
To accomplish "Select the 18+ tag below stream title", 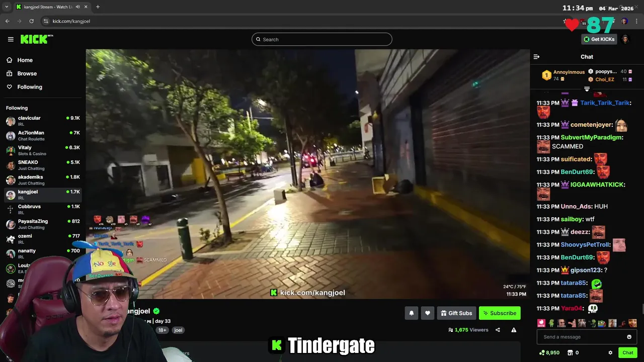I will [163, 330].
